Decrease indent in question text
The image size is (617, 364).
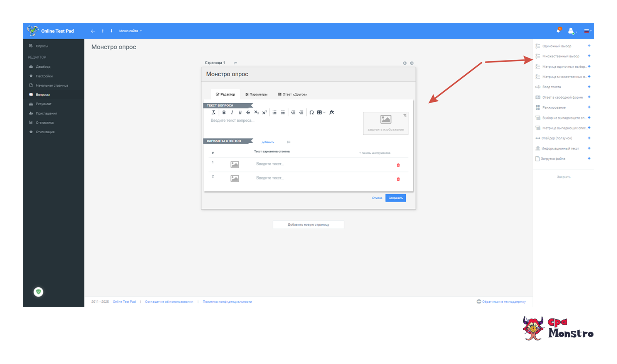click(x=301, y=112)
